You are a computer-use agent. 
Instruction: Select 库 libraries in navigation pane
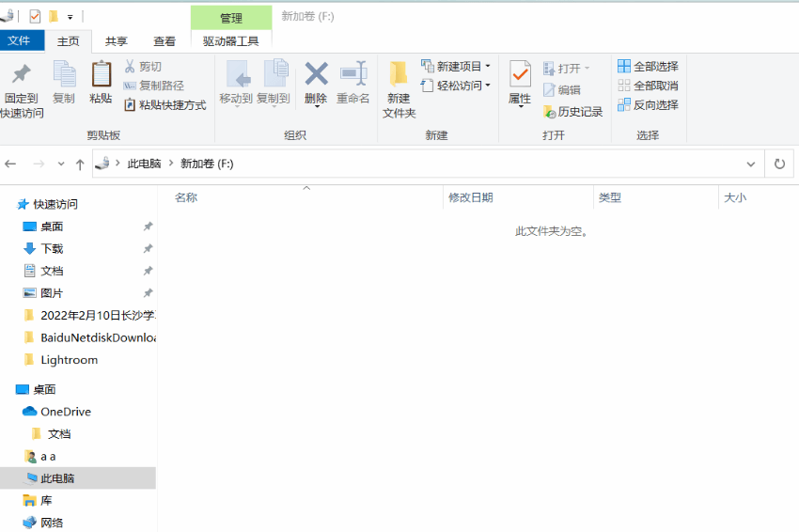coord(38,501)
